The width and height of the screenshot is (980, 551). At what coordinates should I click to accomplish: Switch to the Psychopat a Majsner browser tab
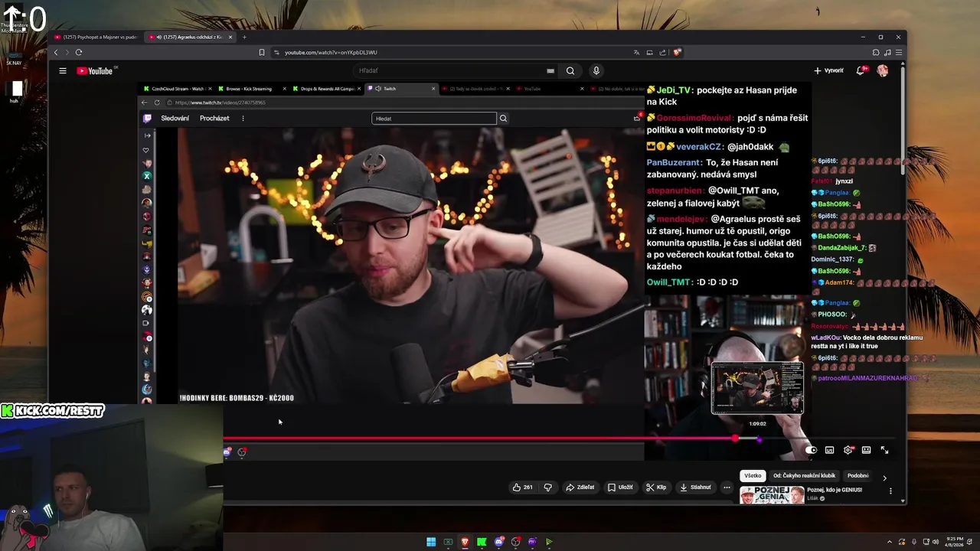[96, 37]
